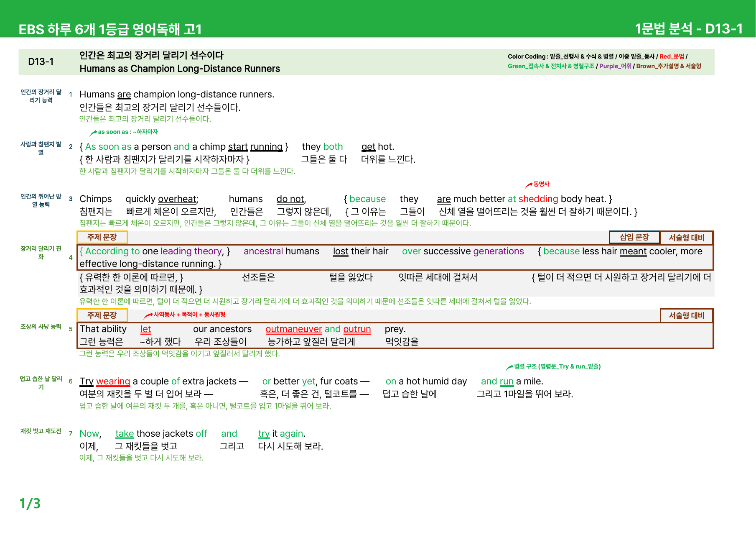The width and height of the screenshot is (756, 535).
Task: Click the '주제 문장' tag above sentence 5
Action: [102, 315]
